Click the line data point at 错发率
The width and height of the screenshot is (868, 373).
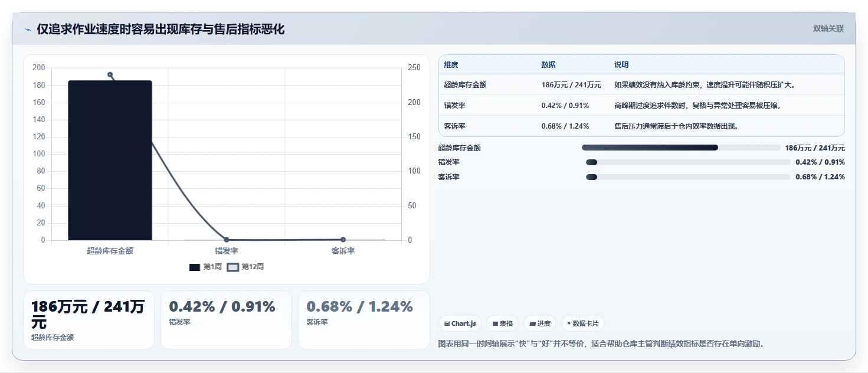pyautogui.click(x=227, y=240)
